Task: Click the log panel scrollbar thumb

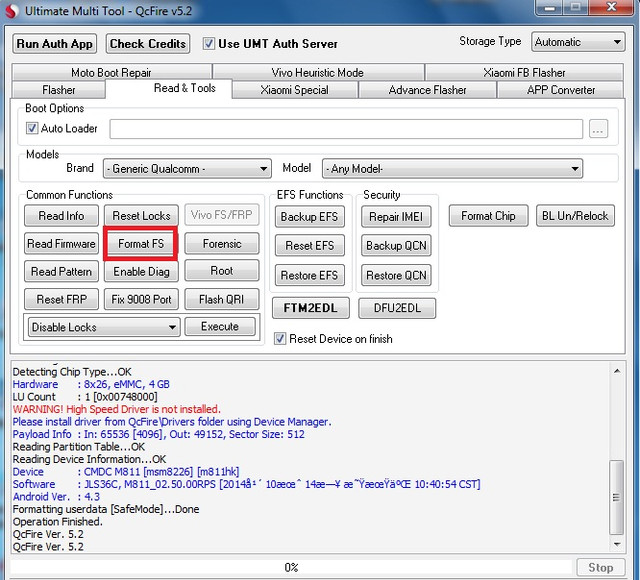Action: click(616, 497)
